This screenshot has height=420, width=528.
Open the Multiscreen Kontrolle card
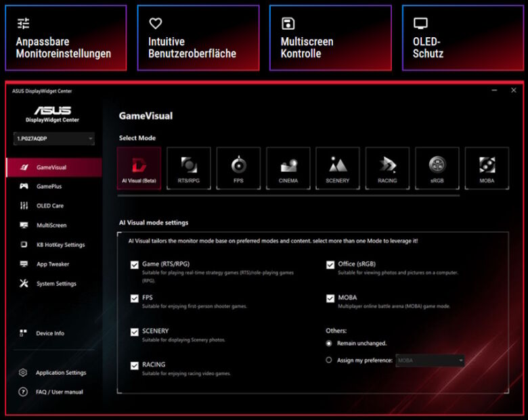click(330, 38)
